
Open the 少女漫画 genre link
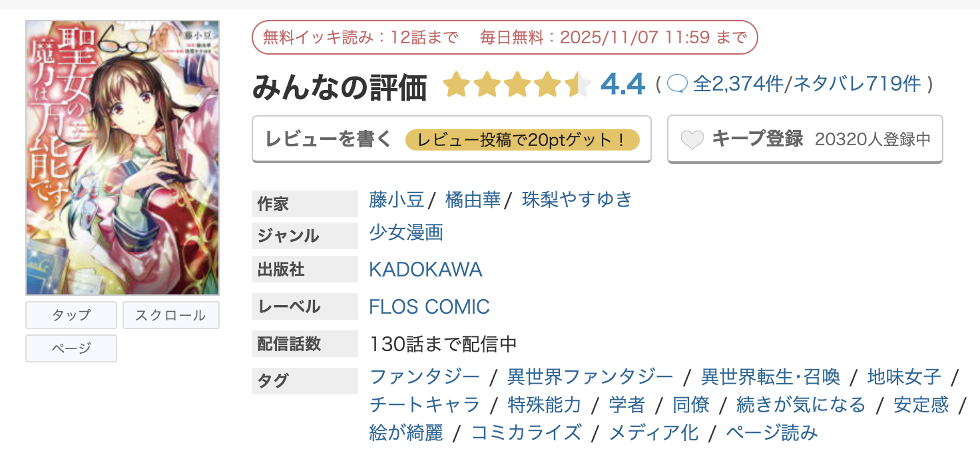[406, 232]
